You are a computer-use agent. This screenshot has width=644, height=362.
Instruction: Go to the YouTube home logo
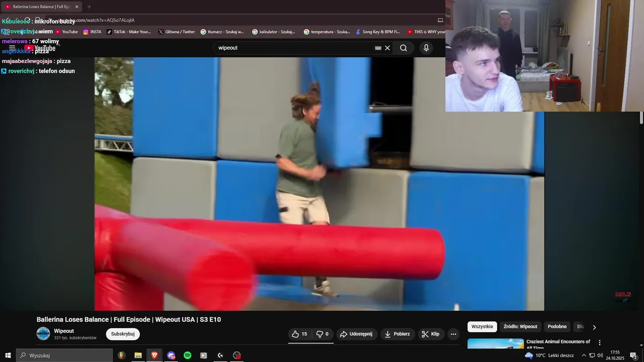point(40,48)
